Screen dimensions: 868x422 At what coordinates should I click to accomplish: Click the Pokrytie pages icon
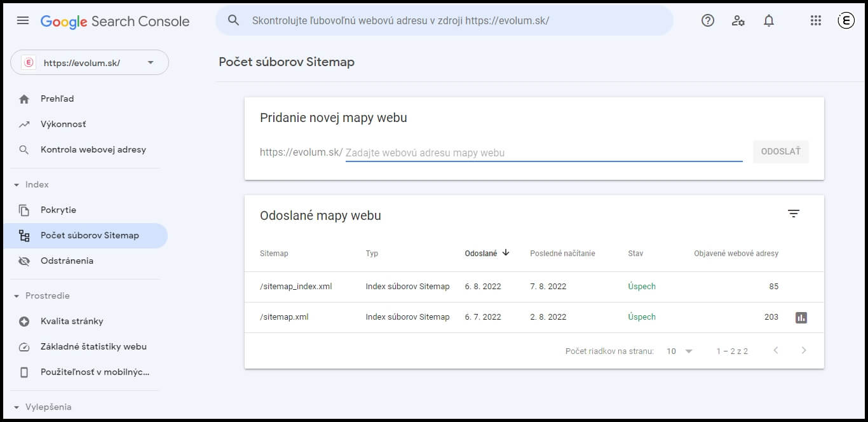24,210
